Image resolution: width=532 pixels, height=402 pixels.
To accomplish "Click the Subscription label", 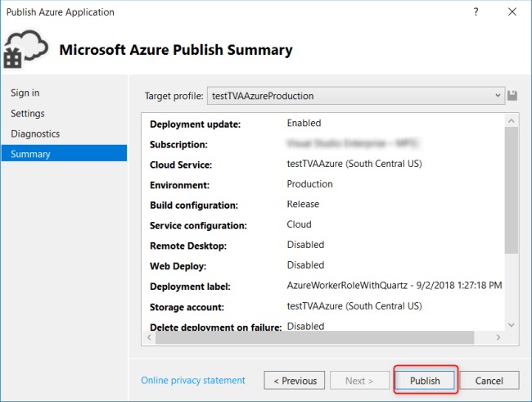I will (178, 145).
